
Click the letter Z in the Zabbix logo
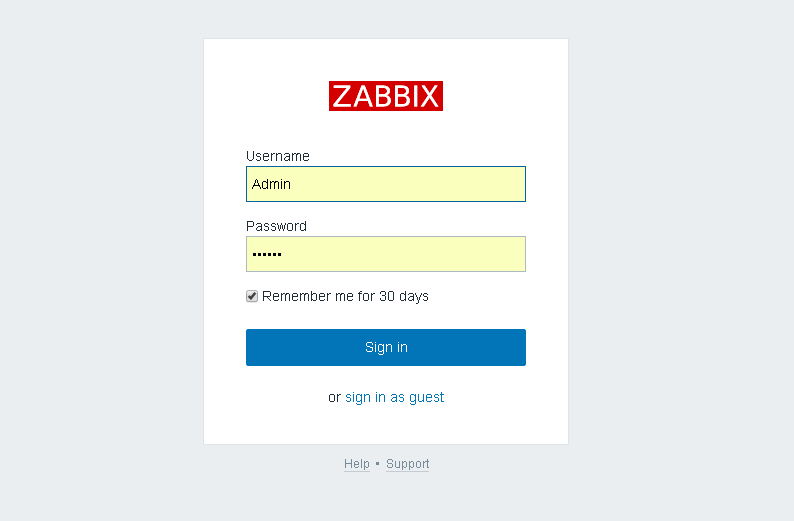pyautogui.click(x=342, y=96)
